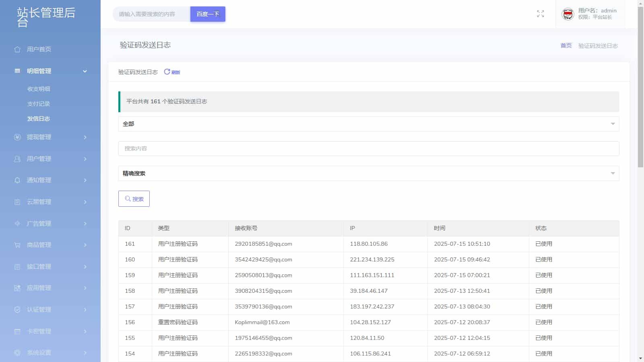644x362 pixels.
Task: Expand the 广告管理 sidebar menu
Action: (50, 224)
